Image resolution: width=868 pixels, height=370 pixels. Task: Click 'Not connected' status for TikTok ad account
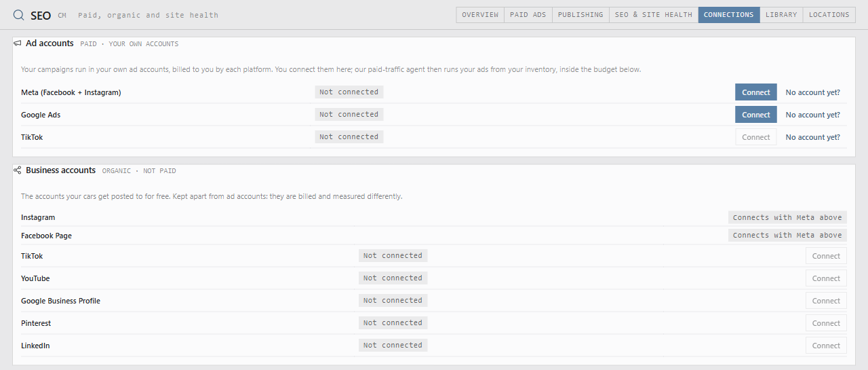[x=349, y=136]
